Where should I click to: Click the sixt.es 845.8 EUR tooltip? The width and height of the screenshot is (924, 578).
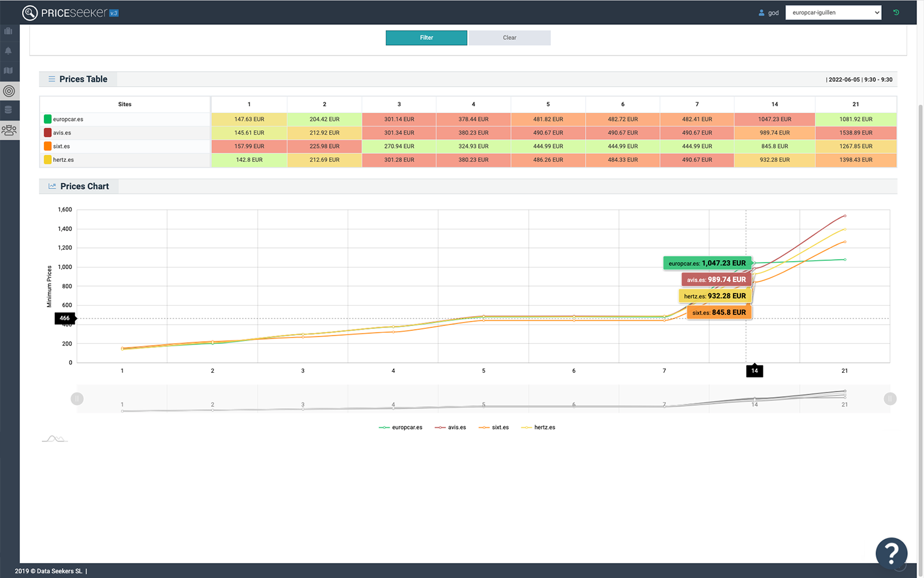point(719,313)
